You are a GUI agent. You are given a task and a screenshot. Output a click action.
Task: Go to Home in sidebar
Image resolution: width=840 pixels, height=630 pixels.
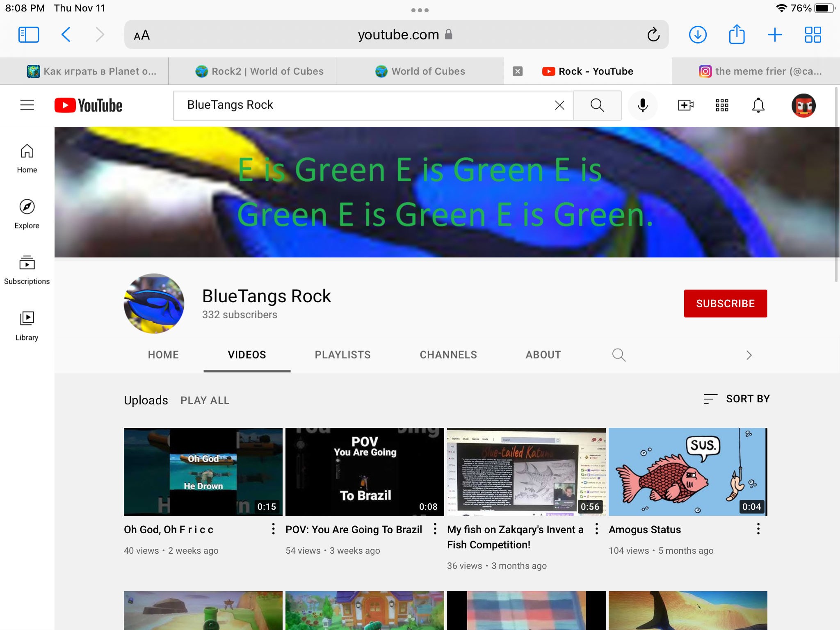click(x=27, y=159)
